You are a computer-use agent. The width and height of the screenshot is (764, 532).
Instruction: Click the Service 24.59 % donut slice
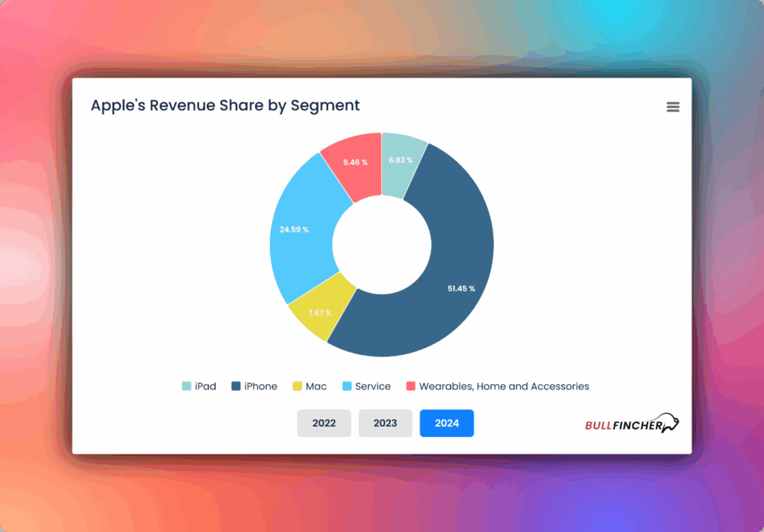302,229
